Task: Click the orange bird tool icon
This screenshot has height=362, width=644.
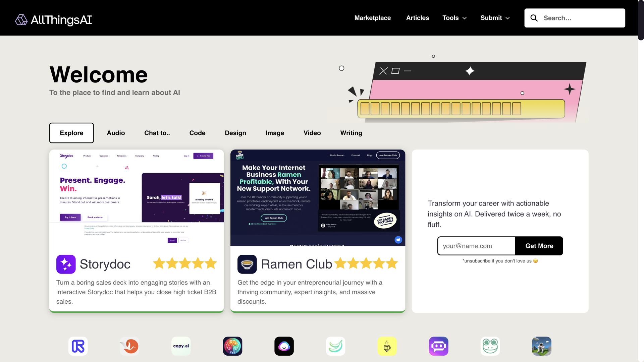Action: click(129, 346)
